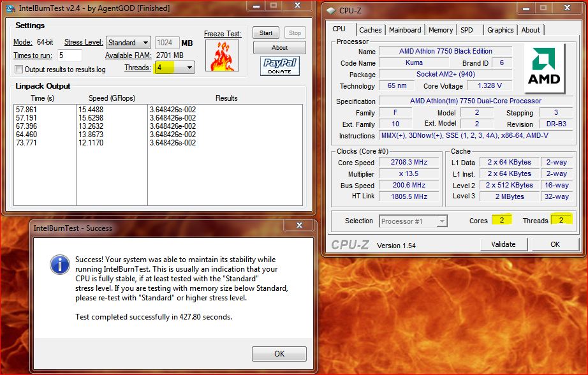The image size is (588, 375).
Task: Click the greyed-out Stop button
Action: [x=295, y=33]
